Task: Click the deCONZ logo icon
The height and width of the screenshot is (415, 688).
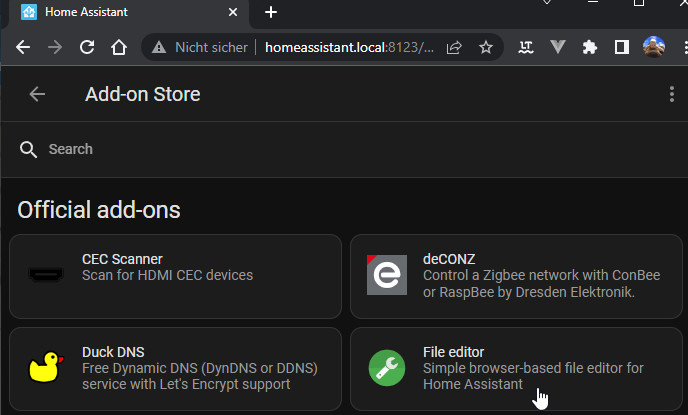Action: [387, 275]
